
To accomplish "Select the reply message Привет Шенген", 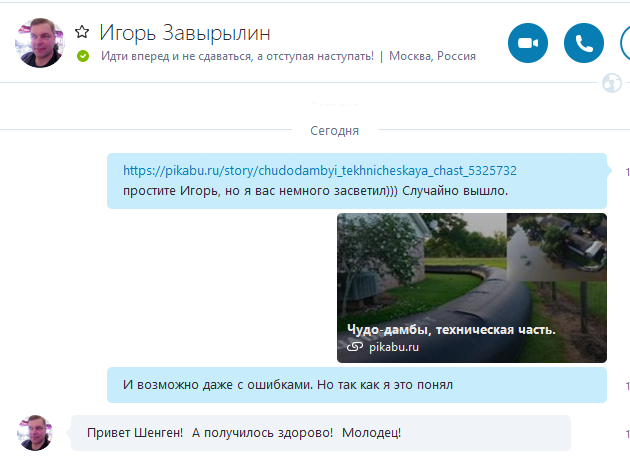I will pos(240,432).
